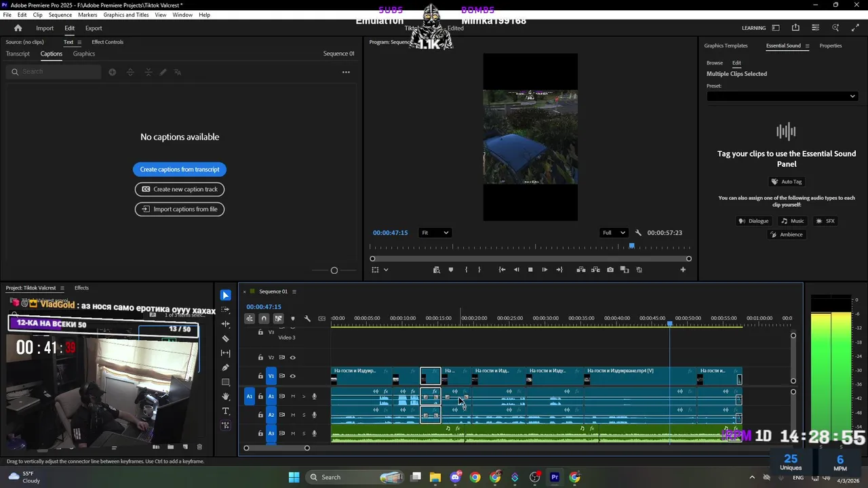Click Mark Out in Program Monitor
Viewport: 868px width, 488px height.
(x=479, y=270)
